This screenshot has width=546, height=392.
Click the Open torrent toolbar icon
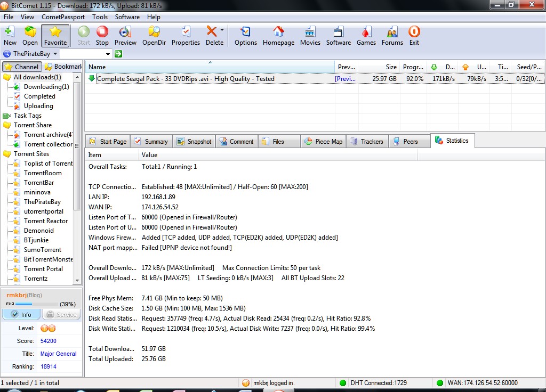point(30,36)
